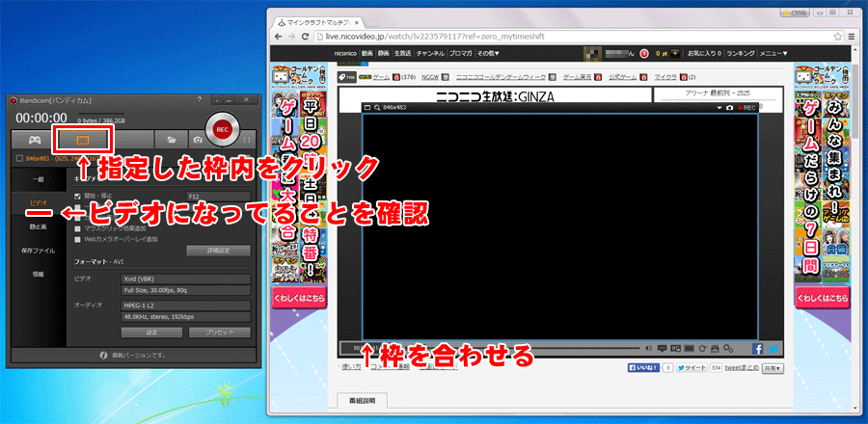Click the ニコニコゴールデンゲームウィーク tag link
Image resolution: width=868 pixels, height=424 pixels.
[x=501, y=77]
